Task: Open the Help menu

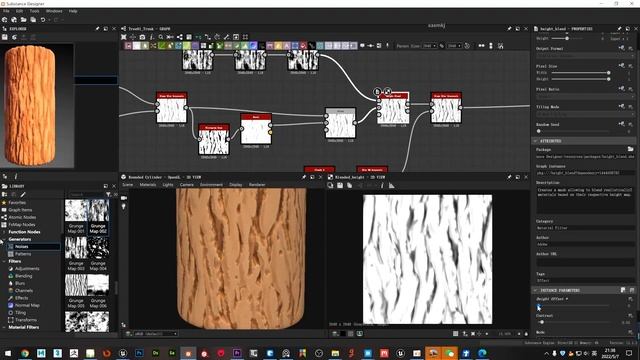Action: click(x=73, y=11)
